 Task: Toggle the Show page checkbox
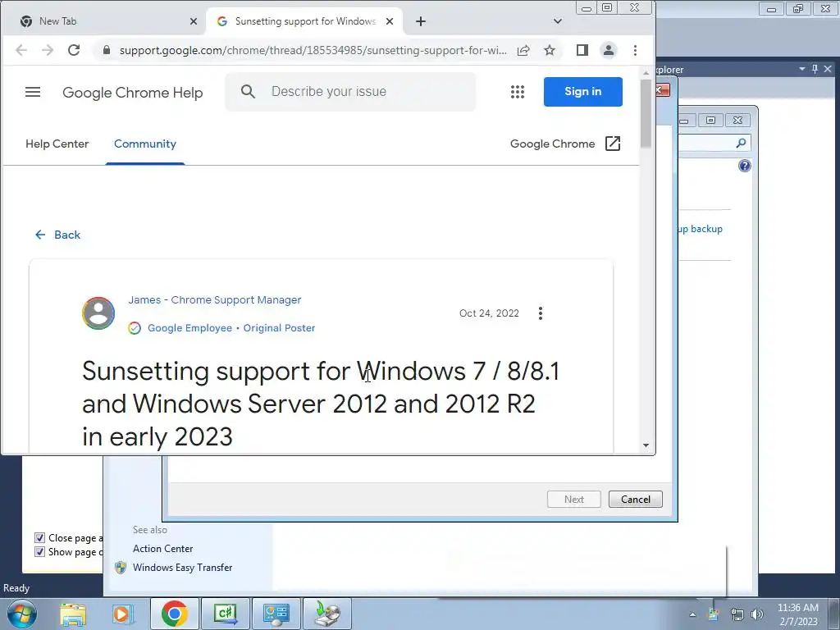point(39,552)
